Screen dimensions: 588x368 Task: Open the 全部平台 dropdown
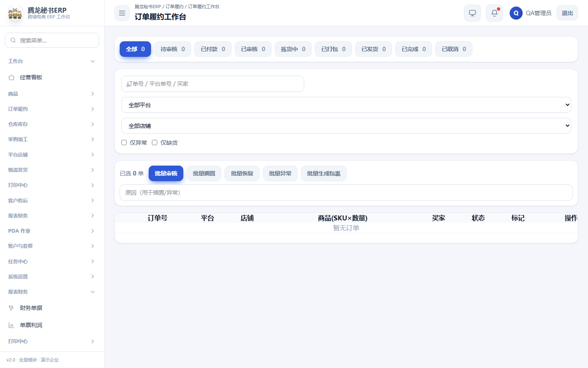346,105
